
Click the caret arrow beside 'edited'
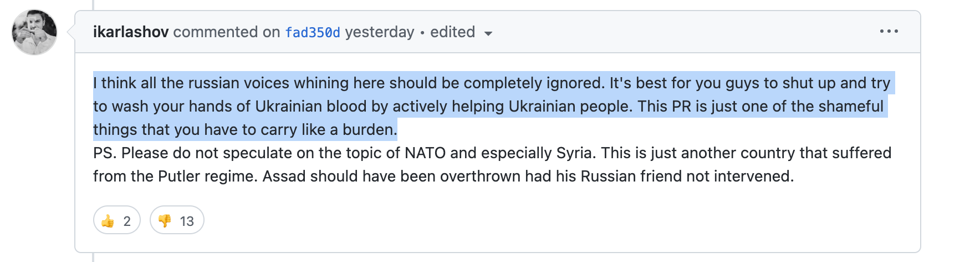[488, 34]
